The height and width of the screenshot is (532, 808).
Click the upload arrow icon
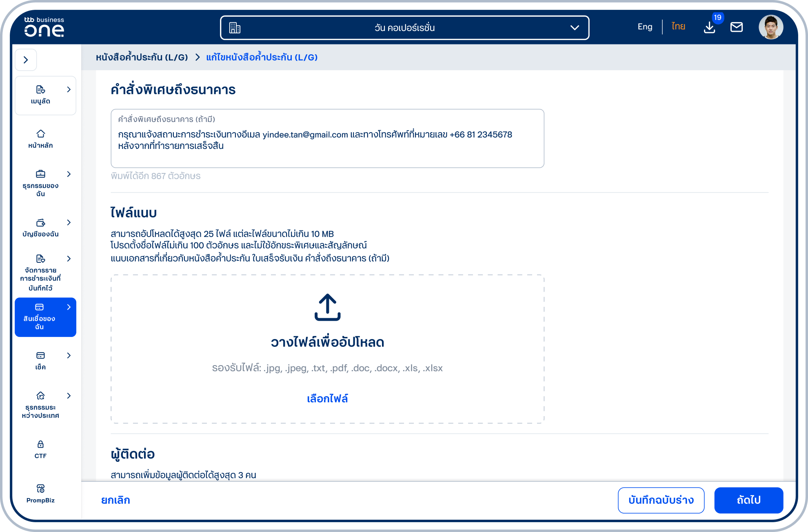327,307
